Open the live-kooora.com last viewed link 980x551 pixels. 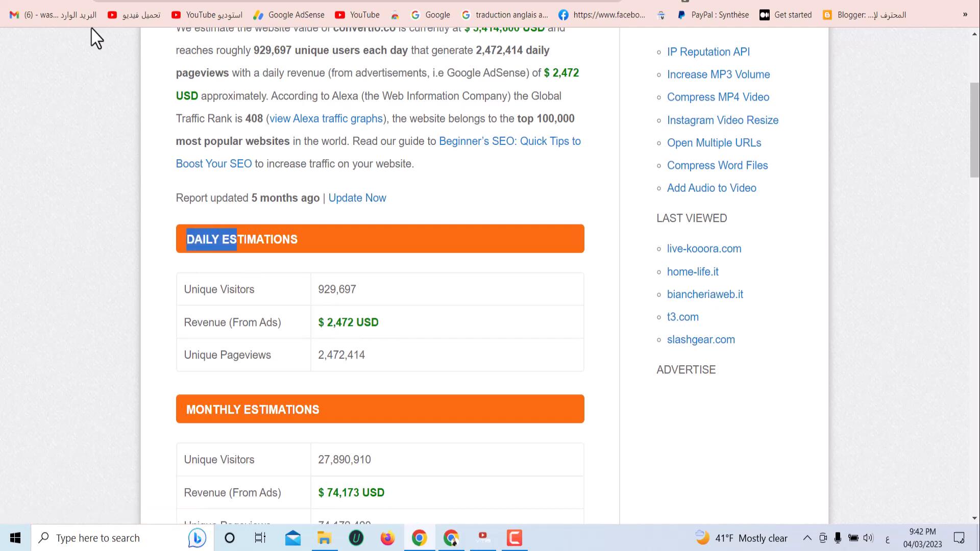point(704,248)
